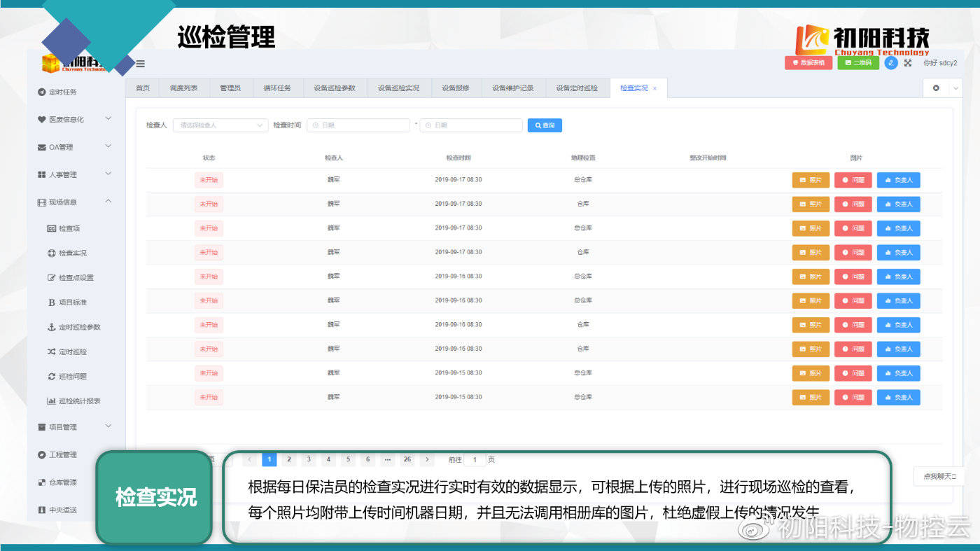Switch to the 管理员 tab
980x551 pixels.
[x=230, y=88]
